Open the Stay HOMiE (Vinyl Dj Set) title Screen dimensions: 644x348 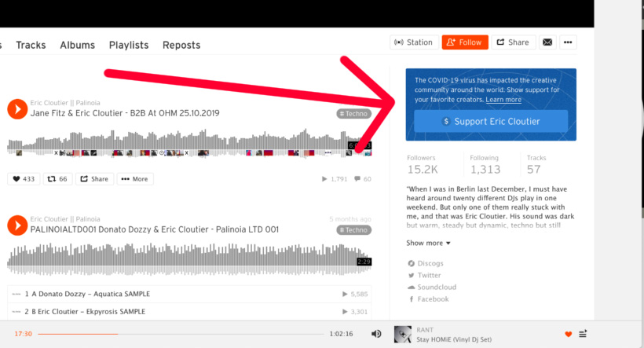(454, 339)
